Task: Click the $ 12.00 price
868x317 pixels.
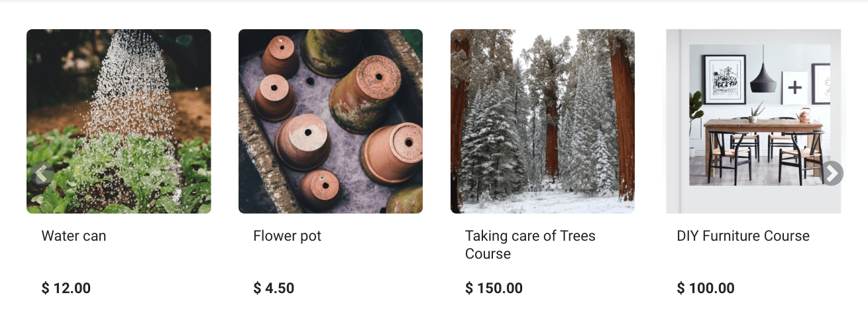Action: pos(66,288)
